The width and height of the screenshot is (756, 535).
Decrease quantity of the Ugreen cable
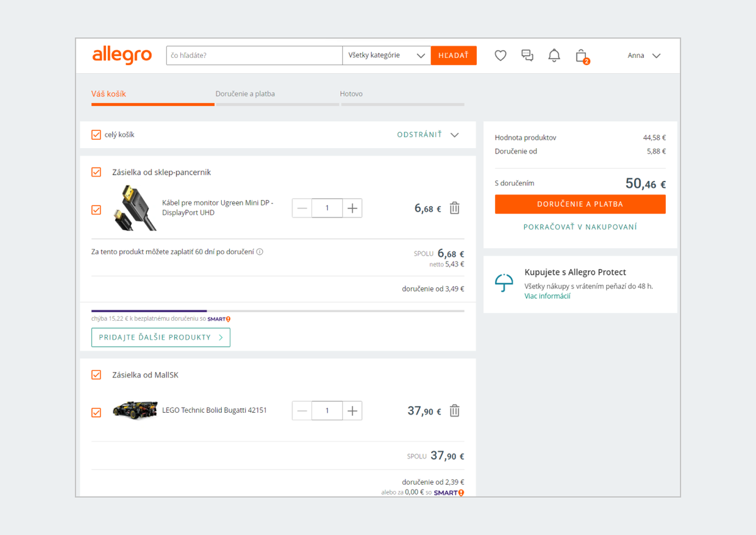[x=302, y=208]
